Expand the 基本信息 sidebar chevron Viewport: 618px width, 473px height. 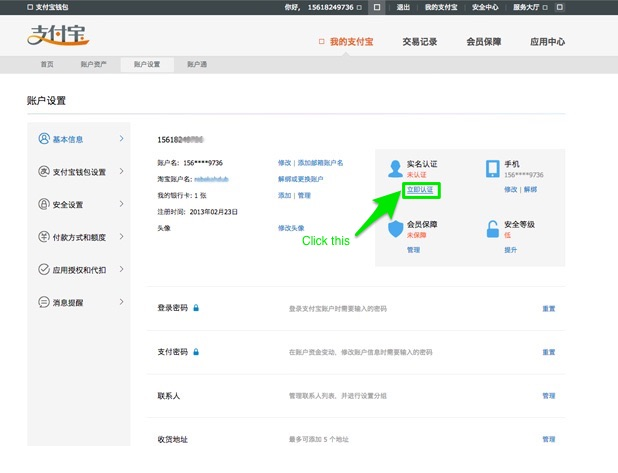click(x=121, y=139)
